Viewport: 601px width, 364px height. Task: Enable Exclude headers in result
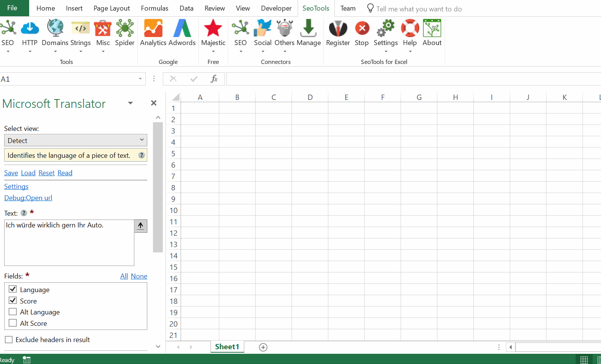tap(9, 339)
